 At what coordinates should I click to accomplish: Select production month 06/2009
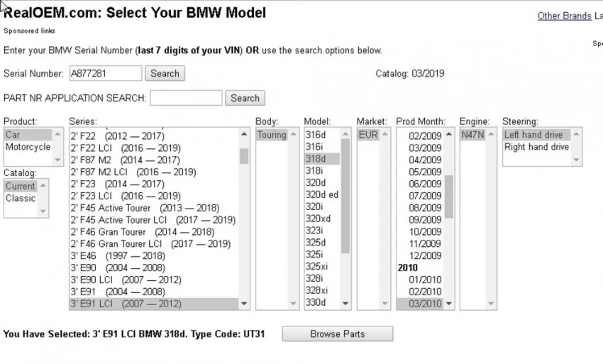point(421,184)
